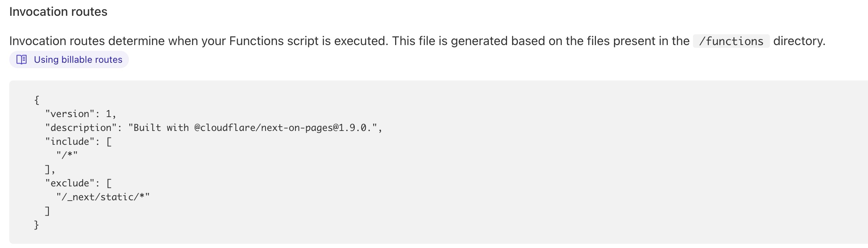The image size is (868, 248).
Task: Click the Invocation routes heading
Action: pos(58,12)
